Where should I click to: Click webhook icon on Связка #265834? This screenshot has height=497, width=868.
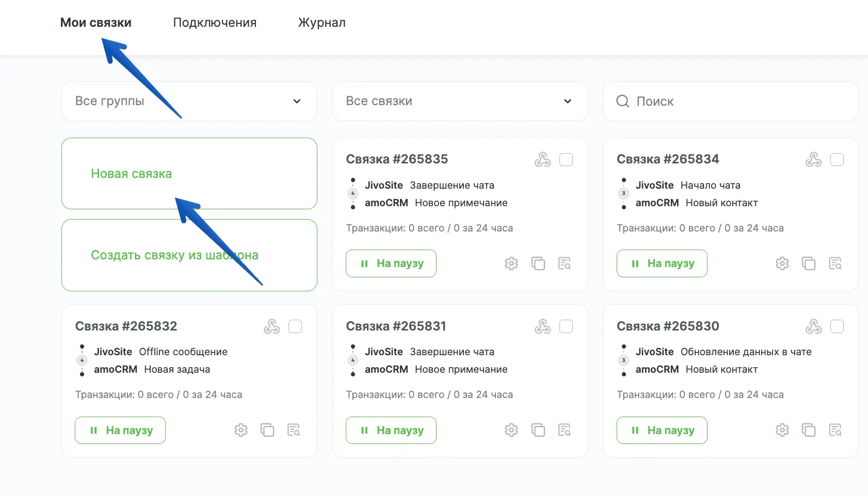[x=813, y=160]
